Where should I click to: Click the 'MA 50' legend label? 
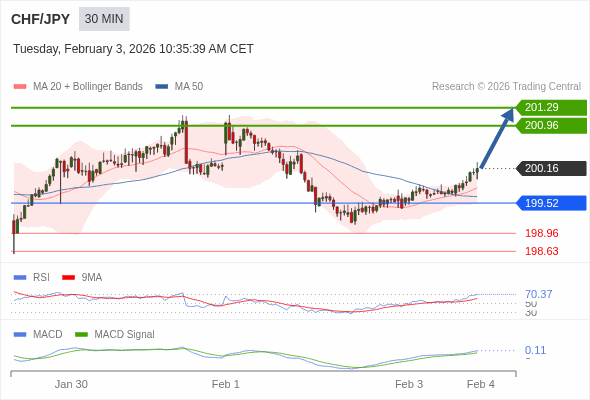pyautogui.click(x=189, y=87)
